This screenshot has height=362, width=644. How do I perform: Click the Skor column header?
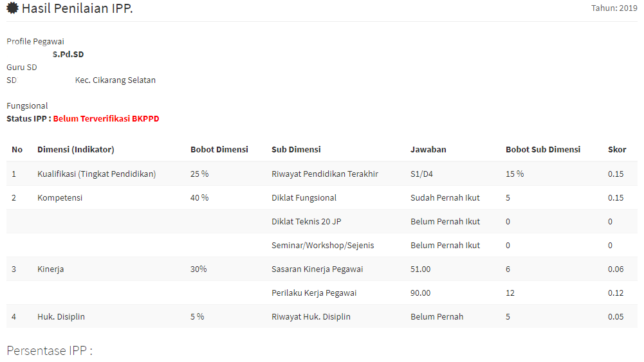617,150
